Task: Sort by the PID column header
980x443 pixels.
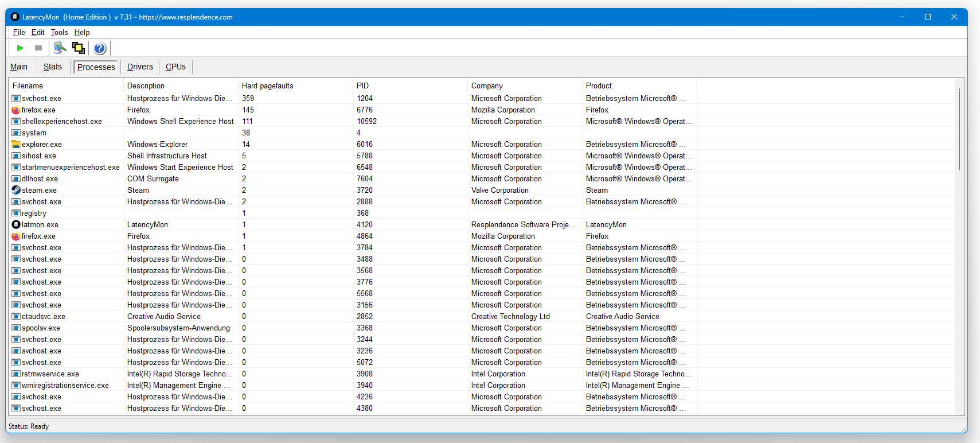Action: (x=411, y=86)
